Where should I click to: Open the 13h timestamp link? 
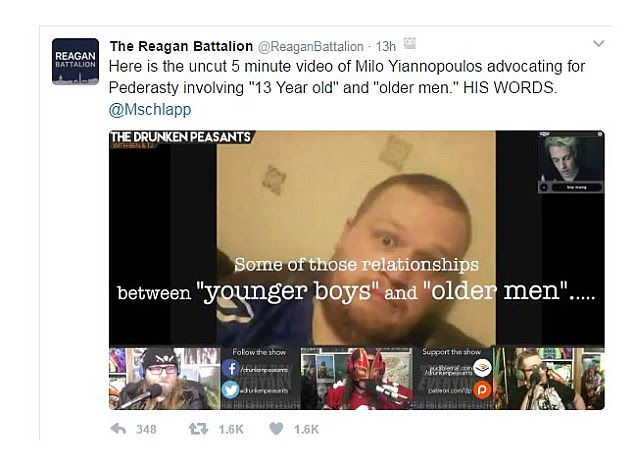coord(386,47)
